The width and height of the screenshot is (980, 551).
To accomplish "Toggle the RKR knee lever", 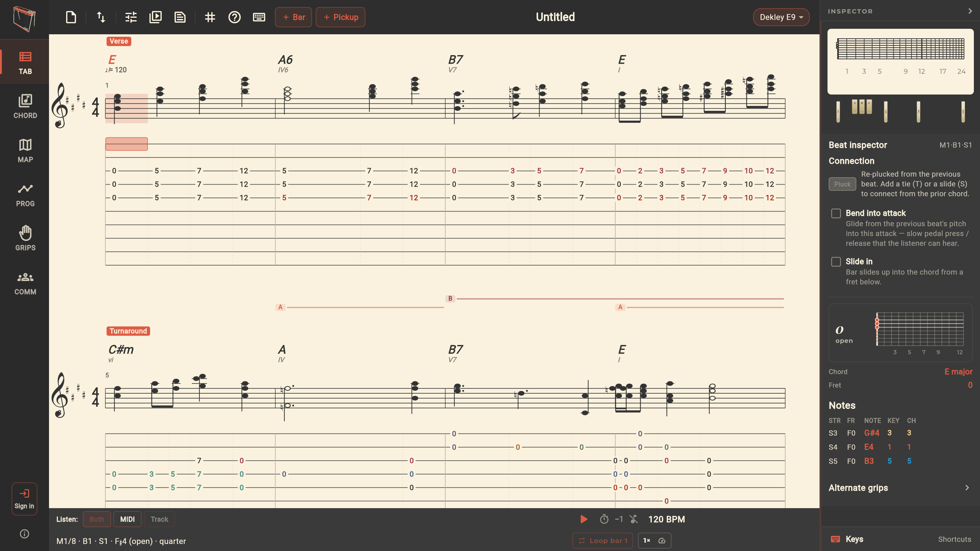I will pos(963,111).
